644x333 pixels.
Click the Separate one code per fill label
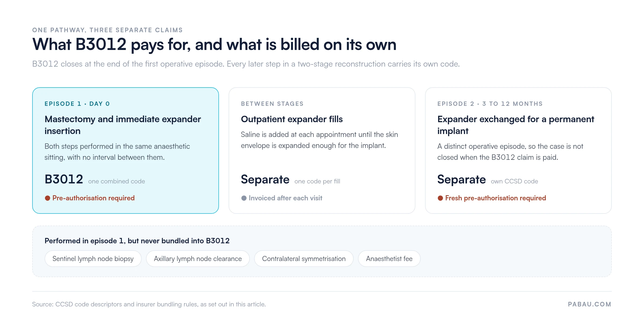pyautogui.click(x=290, y=179)
